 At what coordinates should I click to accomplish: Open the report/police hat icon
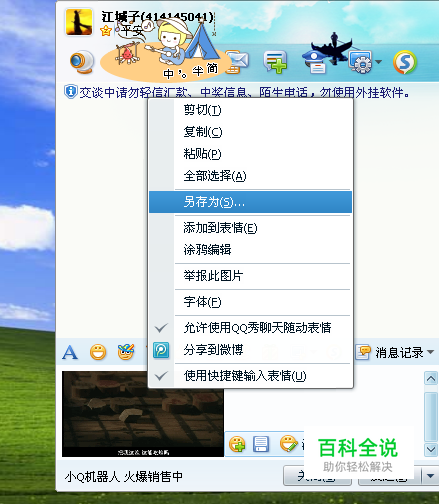(314, 63)
